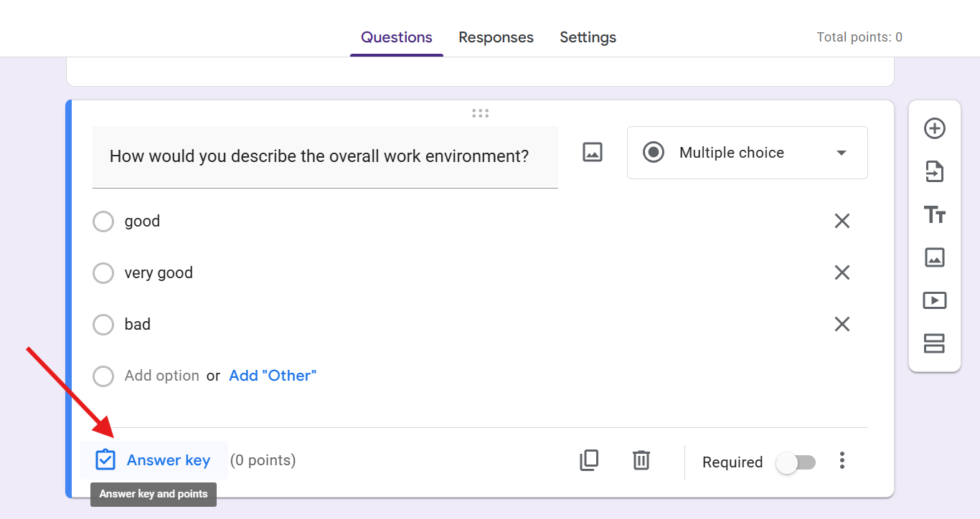The height and width of the screenshot is (519, 980).
Task: Click the Add section icon
Action: [x=934, y=343]
